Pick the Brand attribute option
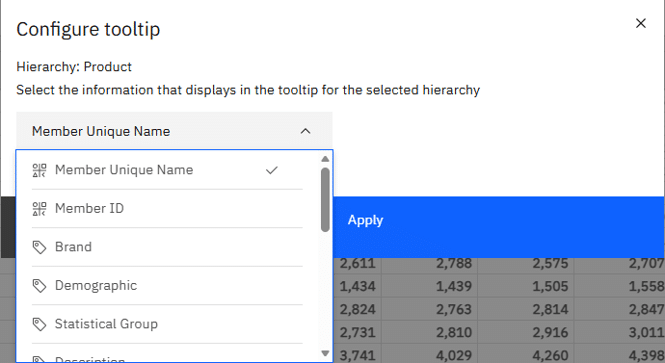Image resolution: width=665 pixels, height=363 pixels. [x=167, y=247]
